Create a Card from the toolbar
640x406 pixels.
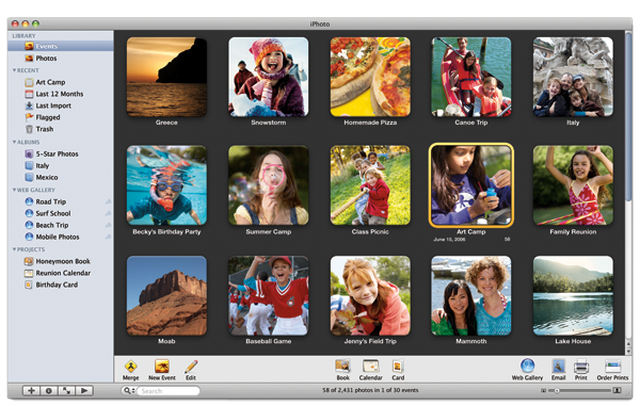[x=398, y=366]
